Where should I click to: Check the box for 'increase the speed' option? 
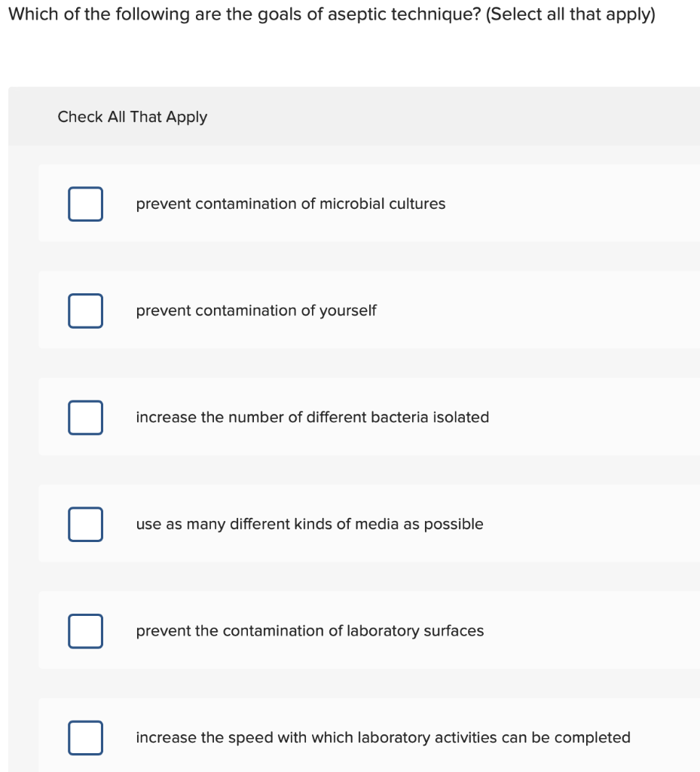click(85, 737)
